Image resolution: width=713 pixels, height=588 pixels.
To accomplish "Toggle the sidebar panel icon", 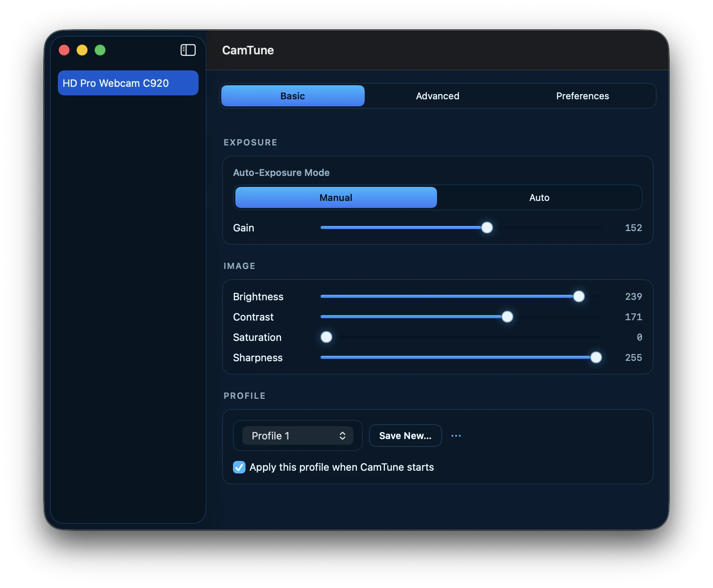I will (188, 50).
